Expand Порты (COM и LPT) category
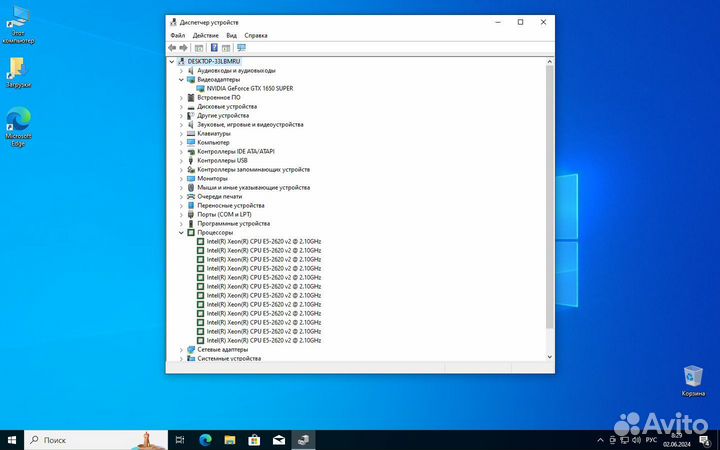The height and width of the screenshot is (450, 720). 181,214
